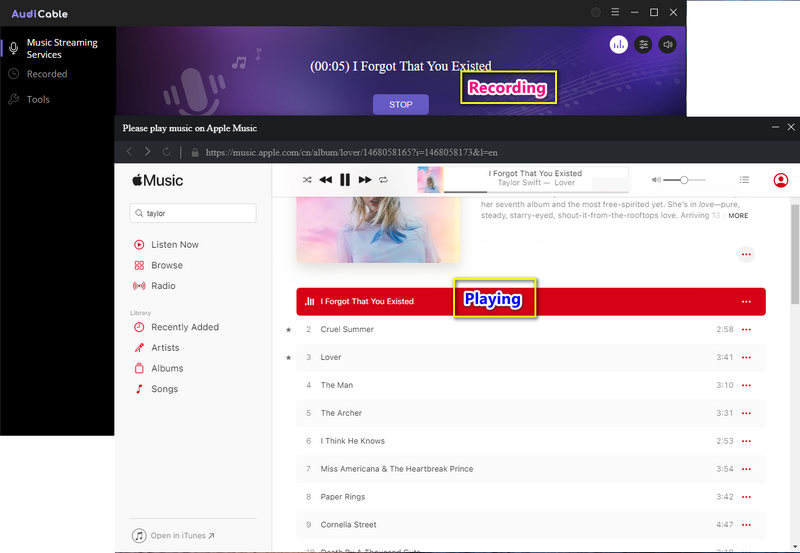Click the Apple Music page scrollbar
Viewport: 800px width, 553px height.
tap(795, 254)
